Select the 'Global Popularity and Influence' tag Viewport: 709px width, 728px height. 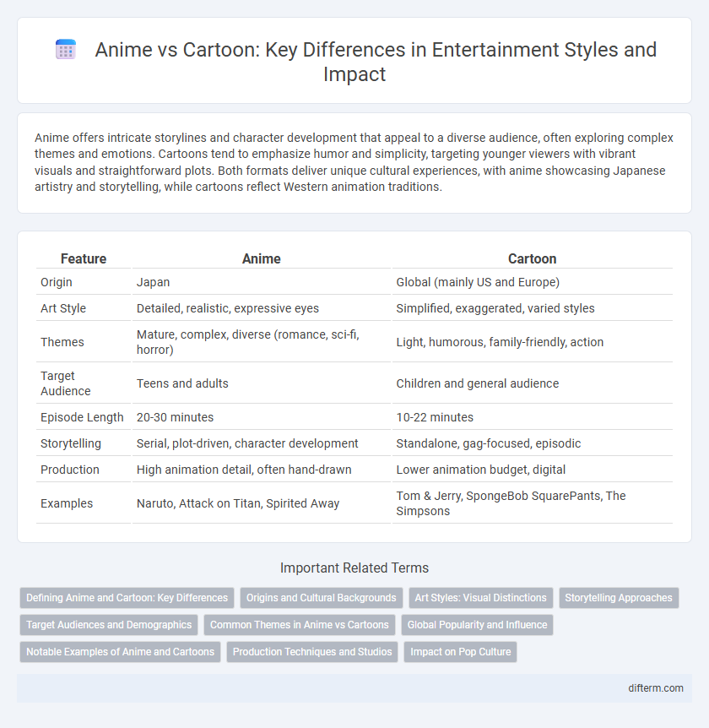tap(477, 625)
